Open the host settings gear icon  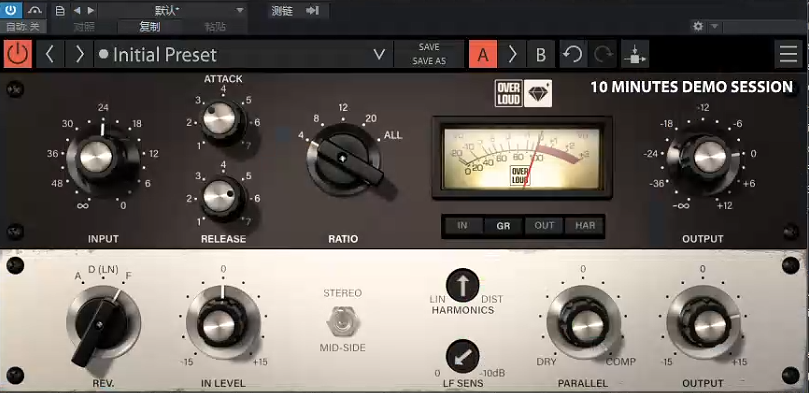tap(698, 26)
